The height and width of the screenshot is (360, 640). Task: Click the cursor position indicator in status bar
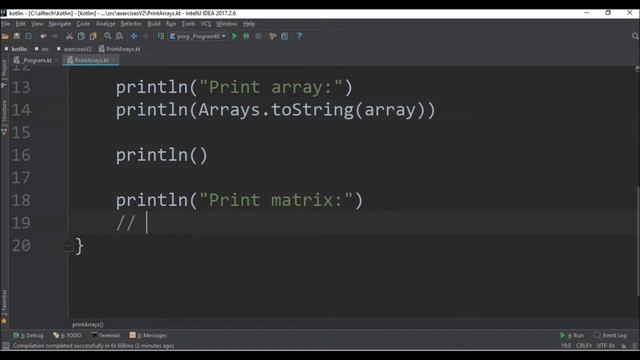point(566,346)
